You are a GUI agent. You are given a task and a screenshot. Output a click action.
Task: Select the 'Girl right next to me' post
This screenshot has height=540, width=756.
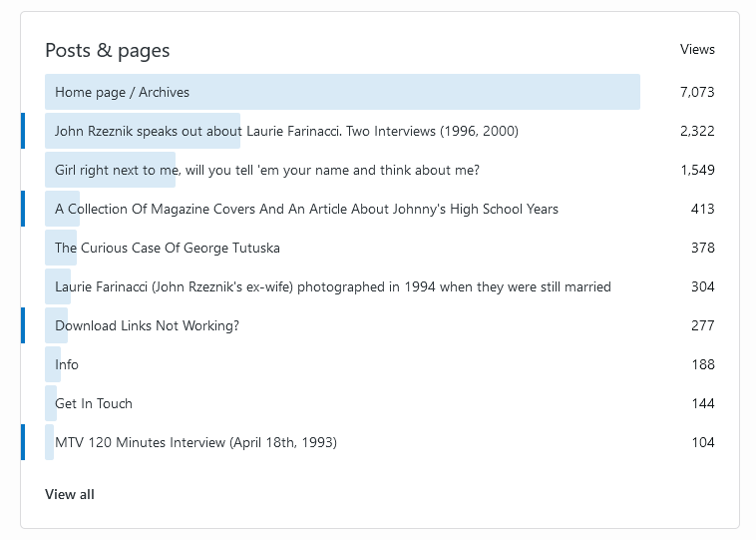pyautogui.click(x=266, y=170)
